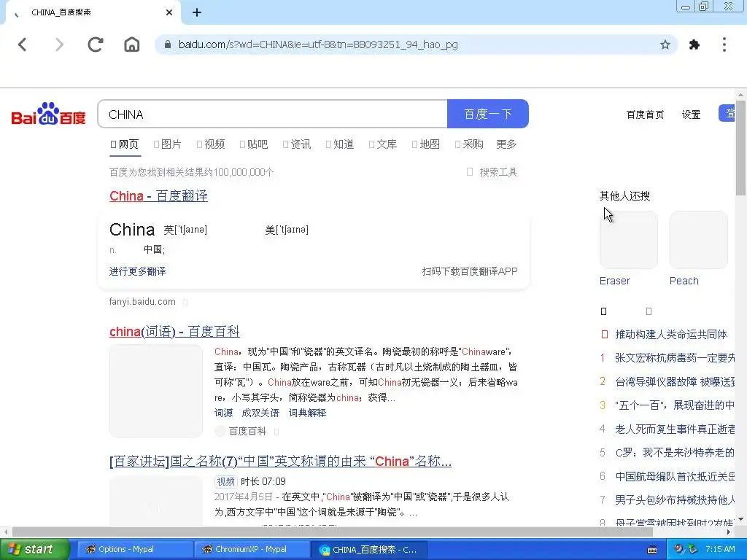The image size is (747, 560).
Task: Click the lock icon in address bar
Action: click(x=167, y=44)
